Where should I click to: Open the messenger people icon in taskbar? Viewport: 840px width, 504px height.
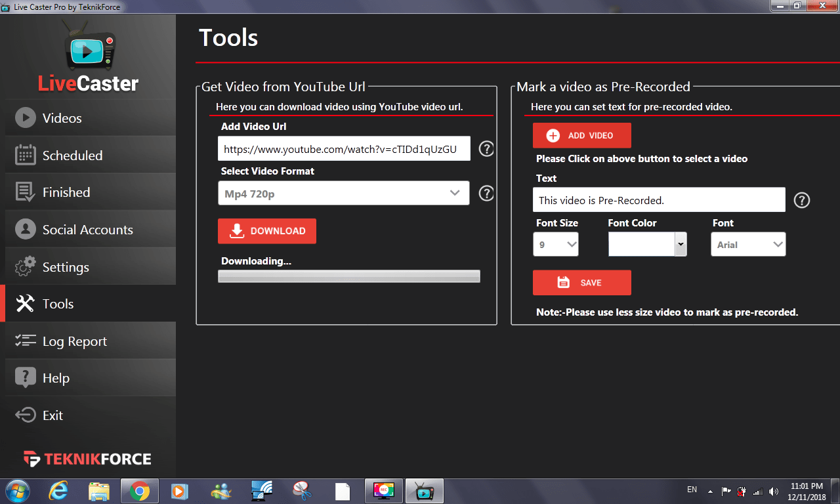click(221, 491)
